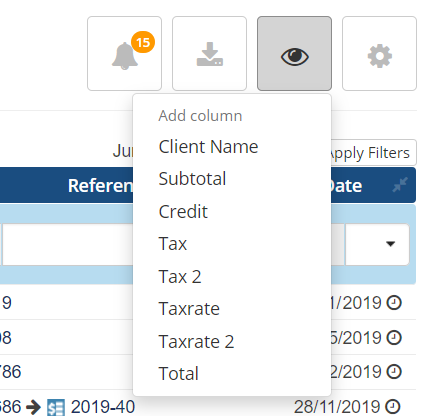Add the Subtotal column

[192, 179]
